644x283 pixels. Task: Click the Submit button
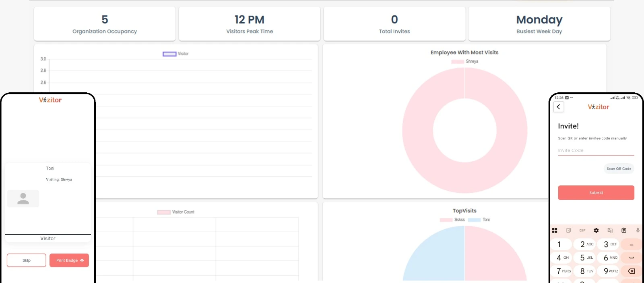596,193
